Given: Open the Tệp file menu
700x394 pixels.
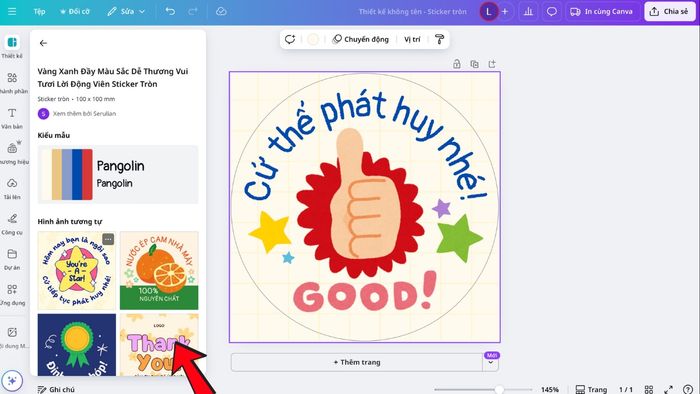Looking at the screenshot, I should pos(39,12).
